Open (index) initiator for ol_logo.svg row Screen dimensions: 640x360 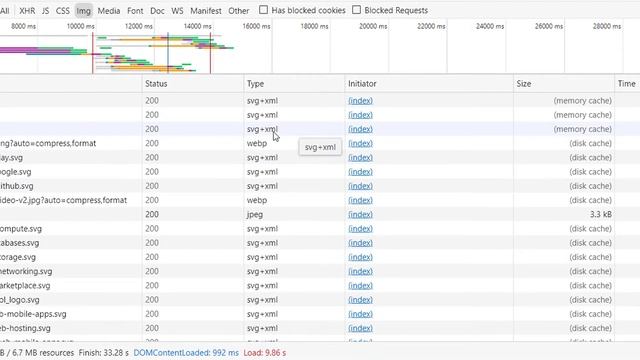tap(360, 300)
